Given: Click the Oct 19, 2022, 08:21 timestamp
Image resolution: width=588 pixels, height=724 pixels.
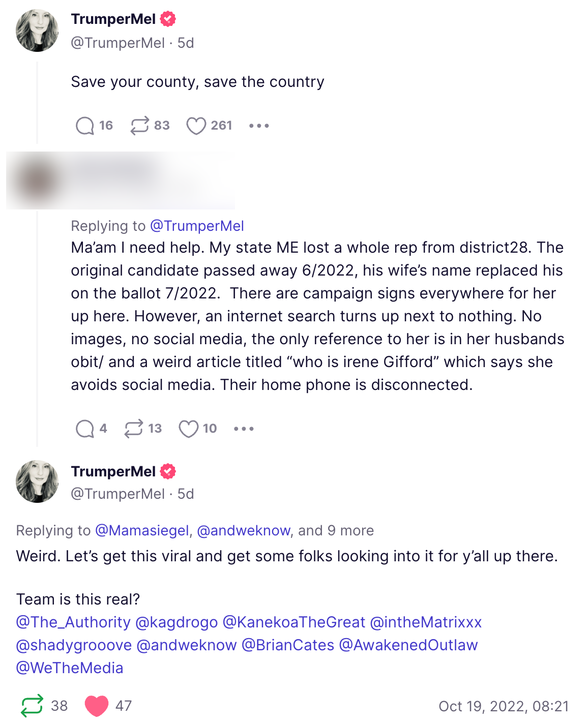Looking at the screenshot, I should click(504, 706).
